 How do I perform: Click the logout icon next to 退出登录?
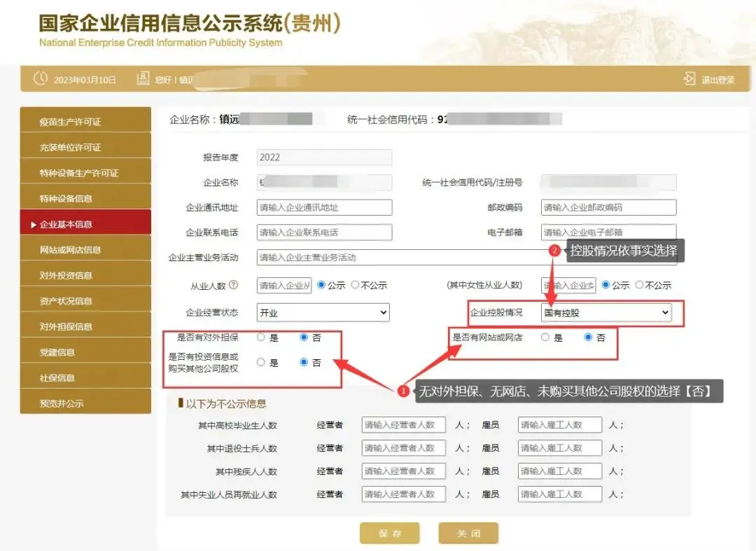point(689,78)
